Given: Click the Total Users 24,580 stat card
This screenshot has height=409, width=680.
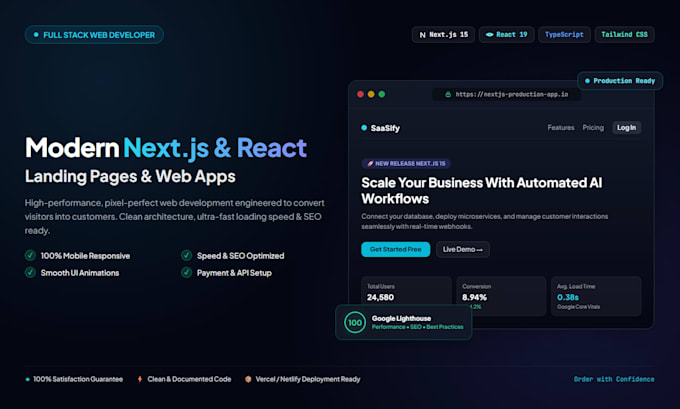Looking at the screenshot, I should (x=406, y=291).
